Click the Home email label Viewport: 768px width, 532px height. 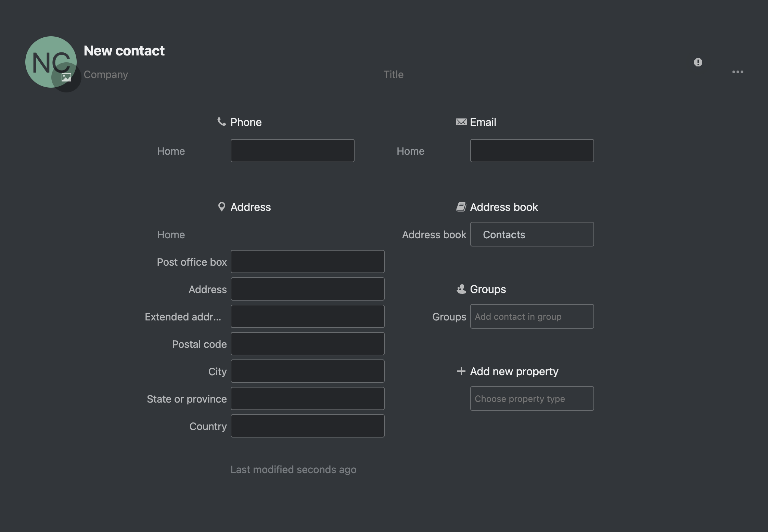point(410,151)
